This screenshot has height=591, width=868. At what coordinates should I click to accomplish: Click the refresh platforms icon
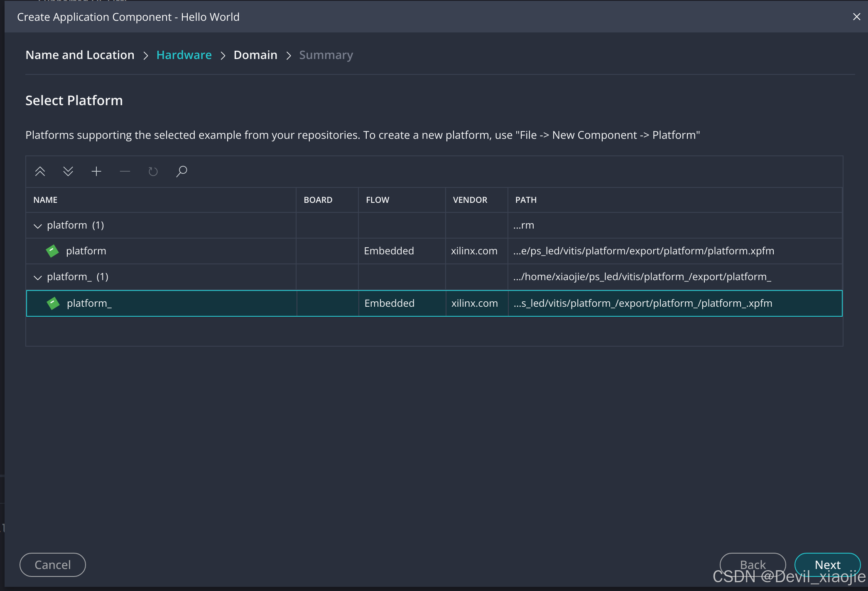click(153, 171)
